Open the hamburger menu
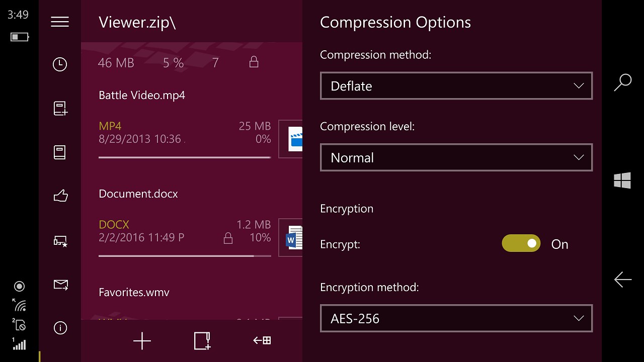 tap(60, 22)
